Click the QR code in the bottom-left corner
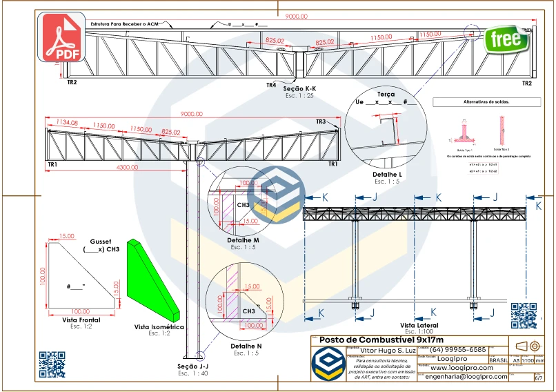 [51, 364]
